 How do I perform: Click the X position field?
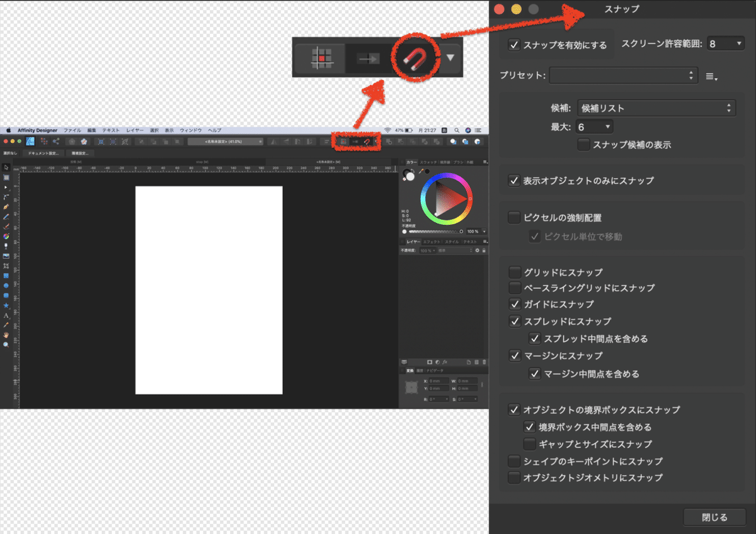[439, 381]
